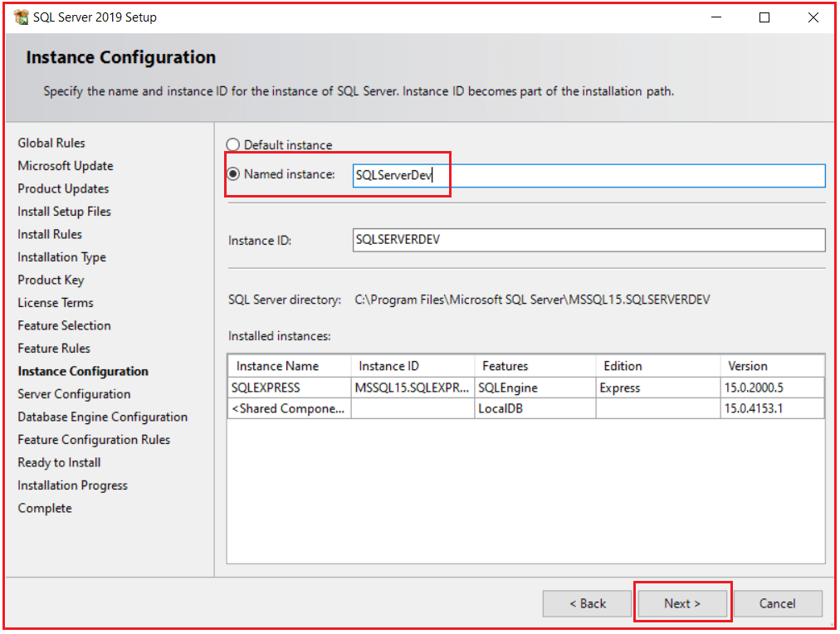Click Complete step in the list
Image resolution: width=840 pixels, height=634 pixels.
pos(45,508)
